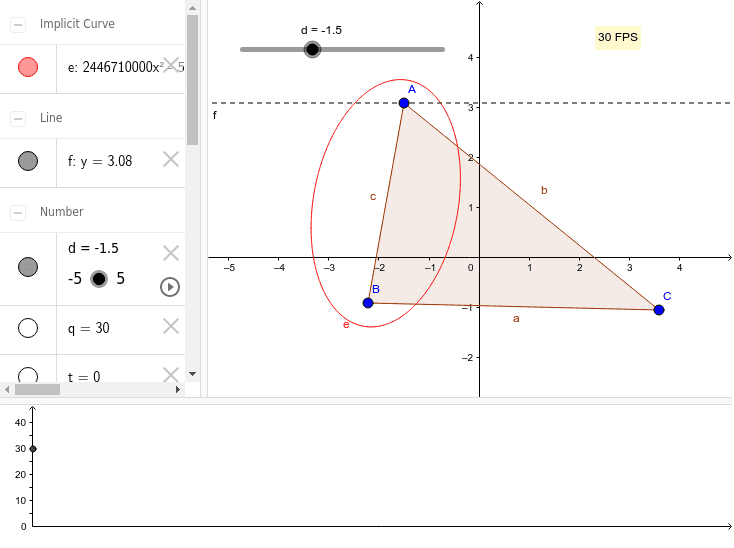Click the d slider knob in algebra view
This screenshot has width=734, height=548.
click(x=99, y=279)
